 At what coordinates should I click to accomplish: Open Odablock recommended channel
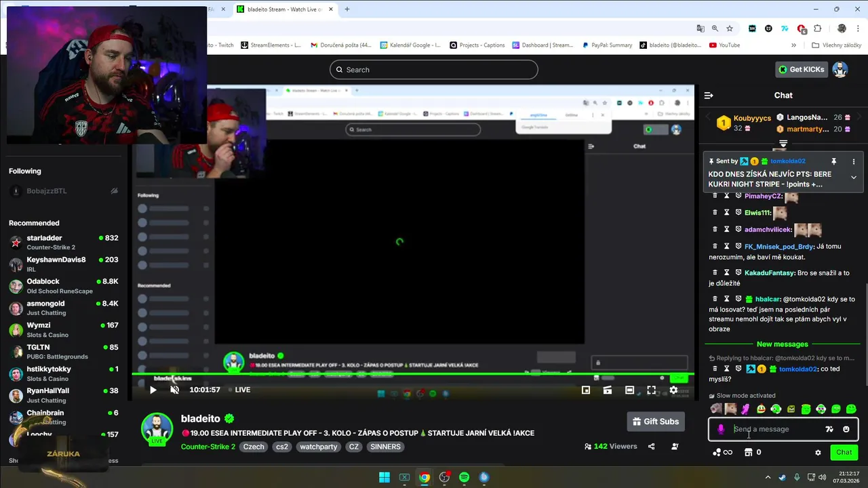tap(64, 286)
